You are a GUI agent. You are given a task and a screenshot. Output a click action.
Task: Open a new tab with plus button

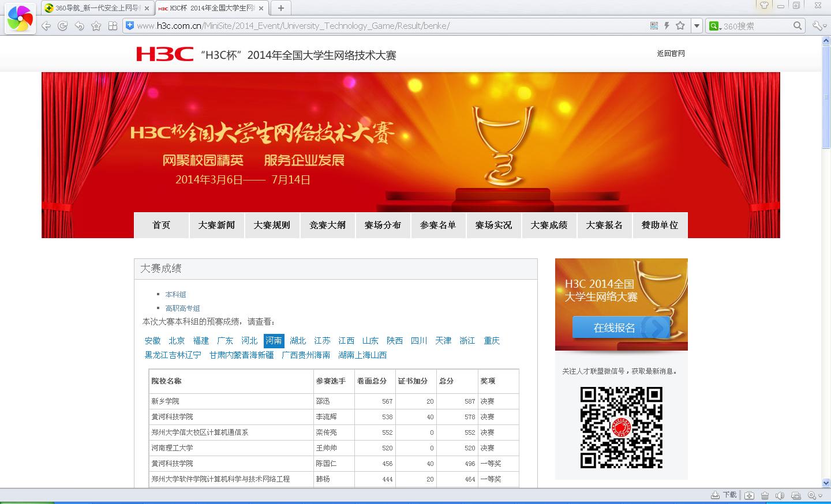(281, 8)
